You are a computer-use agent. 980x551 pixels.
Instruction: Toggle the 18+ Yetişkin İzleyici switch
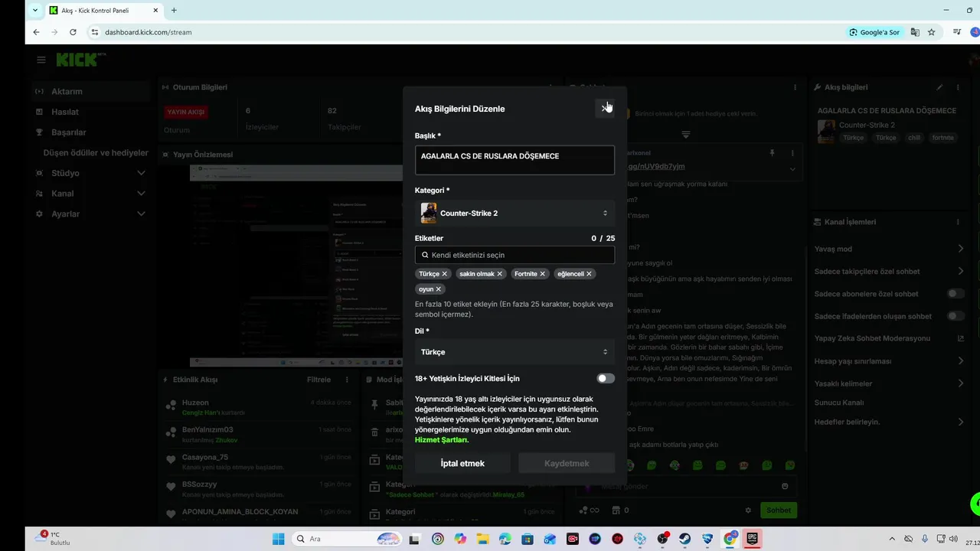click(x=606, y=378)
